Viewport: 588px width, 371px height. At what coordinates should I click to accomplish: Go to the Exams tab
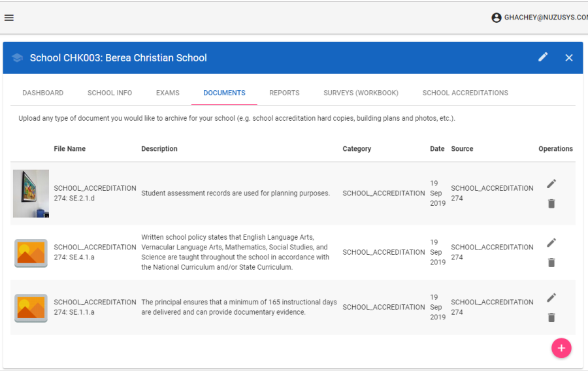coord(167,93)
